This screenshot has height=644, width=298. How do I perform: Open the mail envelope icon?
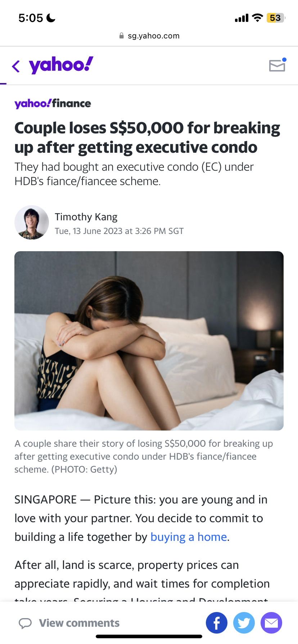[277, 65]
